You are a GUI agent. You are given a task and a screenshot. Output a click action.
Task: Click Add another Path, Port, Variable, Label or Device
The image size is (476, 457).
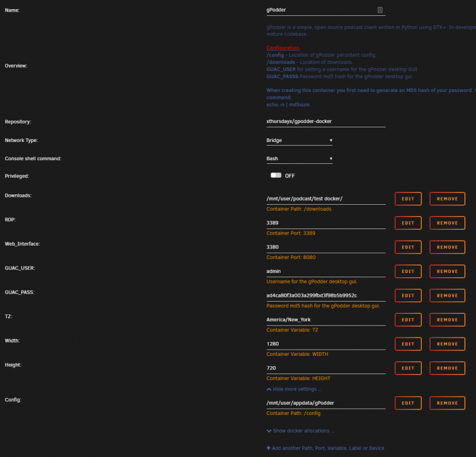click(326, 448)
